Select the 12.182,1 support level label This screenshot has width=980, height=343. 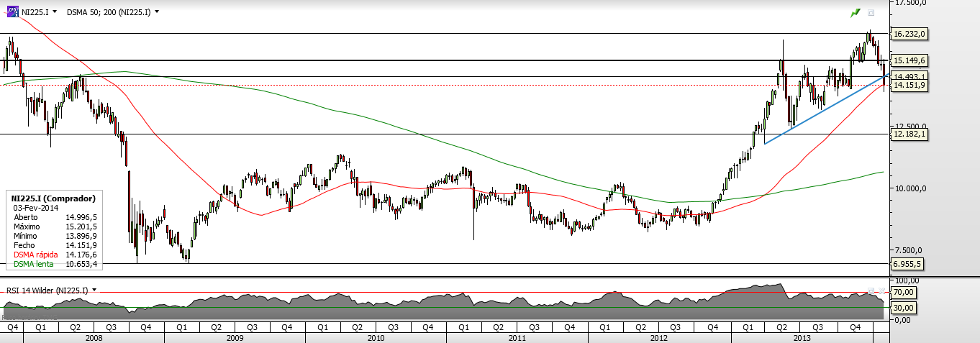click(908, 134)
